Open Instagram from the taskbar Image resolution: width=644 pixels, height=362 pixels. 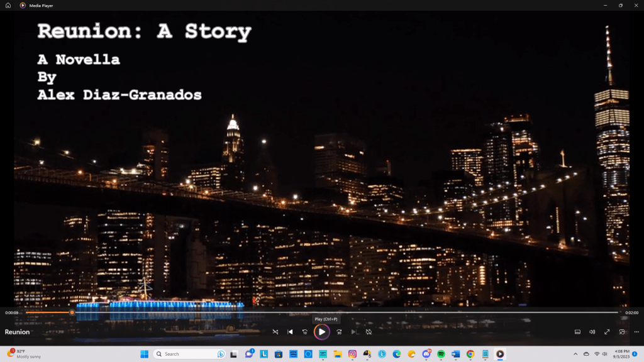point(352,354)
